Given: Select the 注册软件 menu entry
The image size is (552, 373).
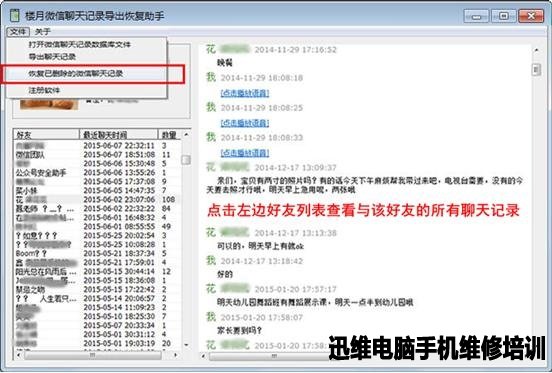Looking at the screenshot, I should [x=44, y=90].
